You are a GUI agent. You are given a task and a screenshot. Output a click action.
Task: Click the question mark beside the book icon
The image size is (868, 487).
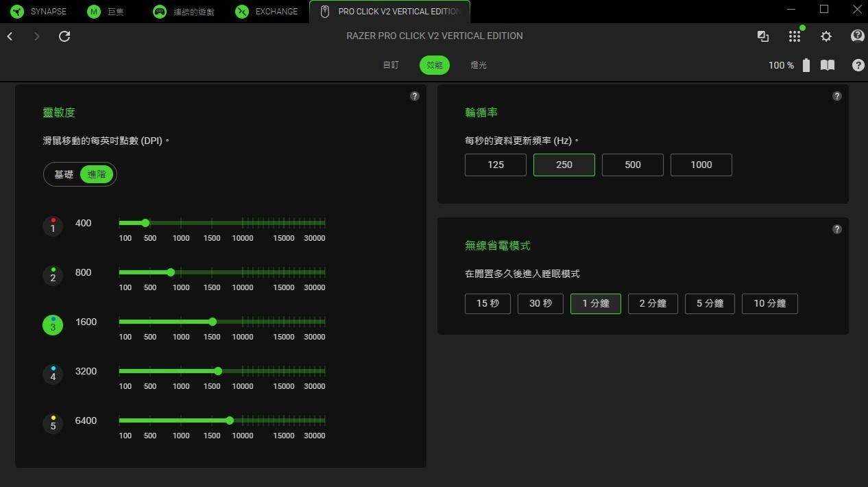coord(858,65)
